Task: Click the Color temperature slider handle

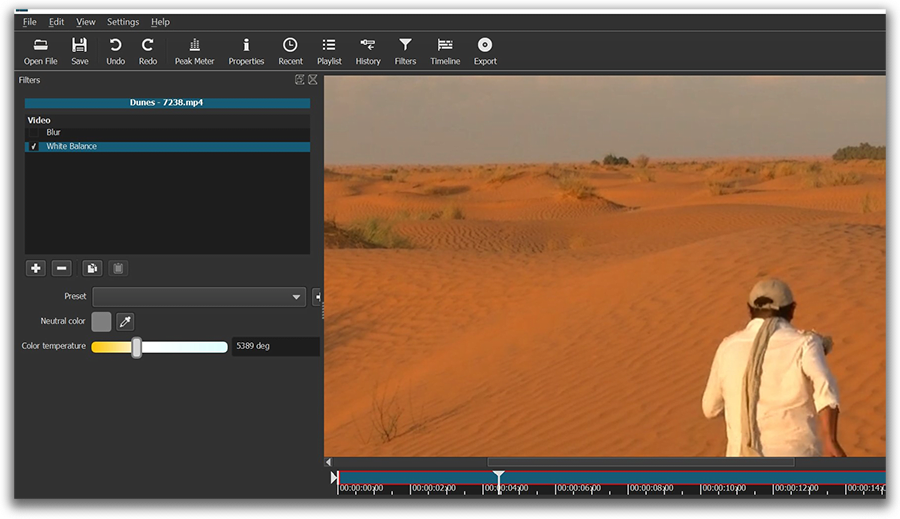Action: (x=137, y=347)
